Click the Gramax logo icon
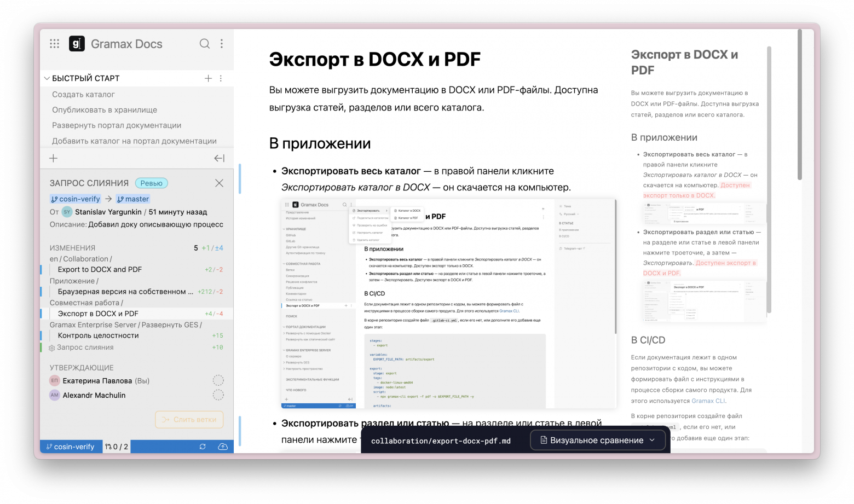 (x=77, y=44)
